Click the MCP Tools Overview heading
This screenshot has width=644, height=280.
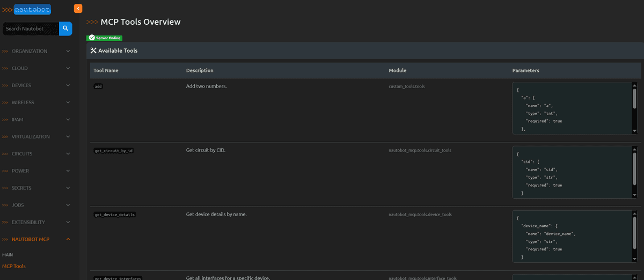(x=141, y=22)
